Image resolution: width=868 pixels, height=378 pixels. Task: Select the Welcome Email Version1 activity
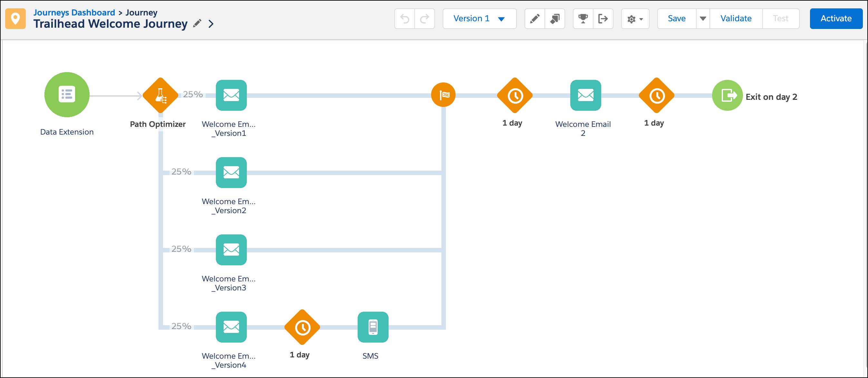pyautogui.click(x=231, y=95)
